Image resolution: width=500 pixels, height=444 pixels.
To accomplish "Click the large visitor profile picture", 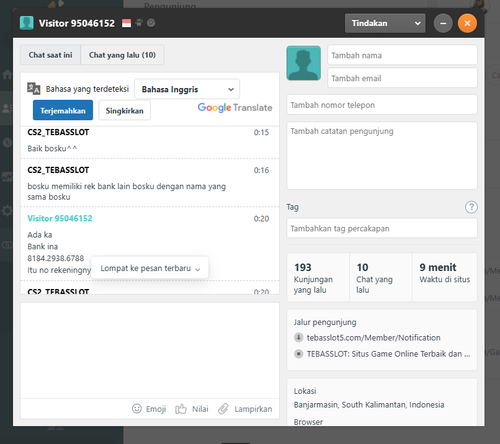I will [x=304, y=63].
